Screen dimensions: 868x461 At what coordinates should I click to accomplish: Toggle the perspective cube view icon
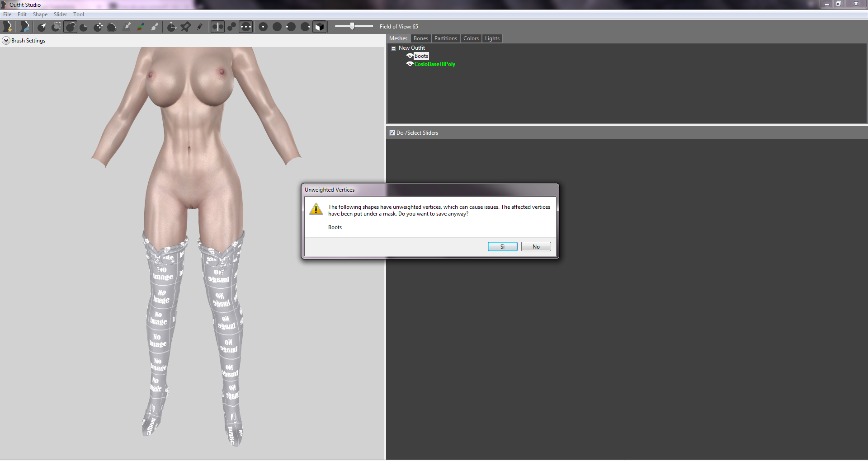point(319,27)
